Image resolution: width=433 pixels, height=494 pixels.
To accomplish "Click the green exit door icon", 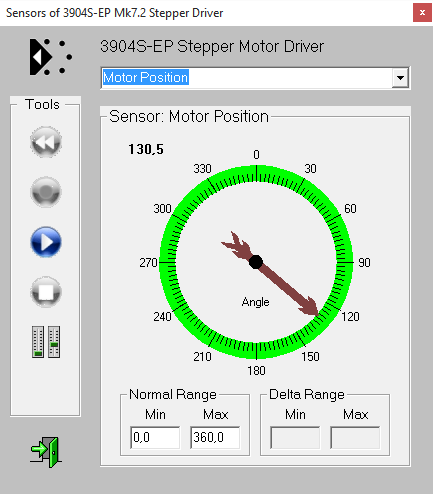I will pos(46,452).
